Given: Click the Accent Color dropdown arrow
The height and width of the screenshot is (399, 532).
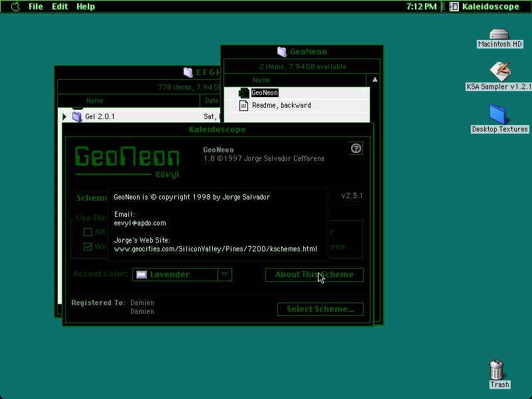Looking at the screenshot, I should click(x=225, y=275).
